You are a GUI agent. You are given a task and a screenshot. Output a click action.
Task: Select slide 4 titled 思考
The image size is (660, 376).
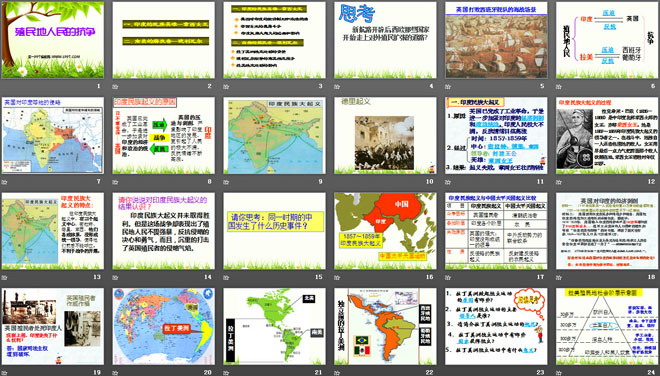click(x=385, y=40)
